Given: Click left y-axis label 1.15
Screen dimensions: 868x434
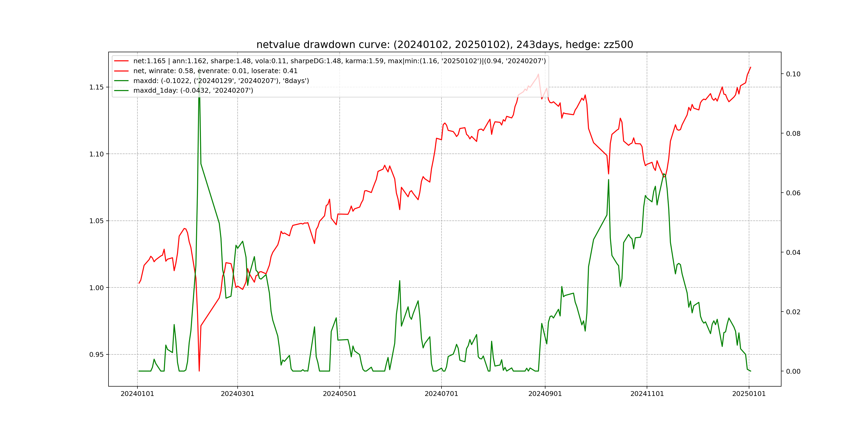Looking at the screenshot, I should click(x=96, y=87).
